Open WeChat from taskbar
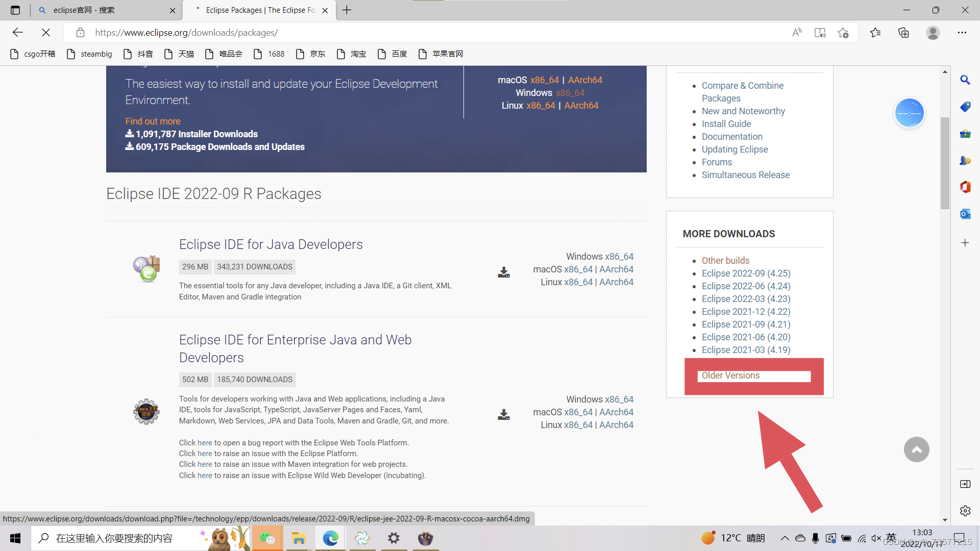The height and width of the screenshot is (551, 980). pyautogui.click(x=267, y=538)
